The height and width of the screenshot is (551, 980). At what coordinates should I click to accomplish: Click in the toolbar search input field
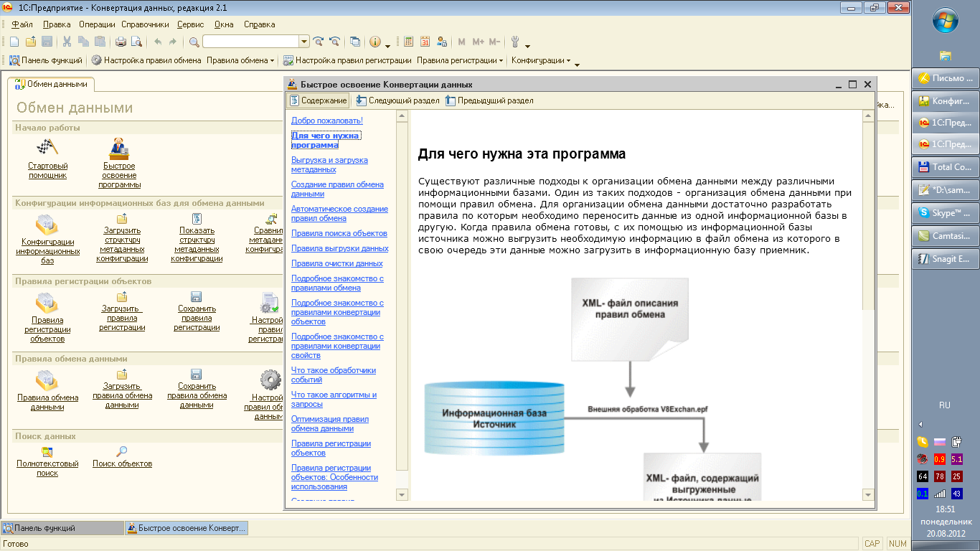pyautogui.click(x=251, y=42)
